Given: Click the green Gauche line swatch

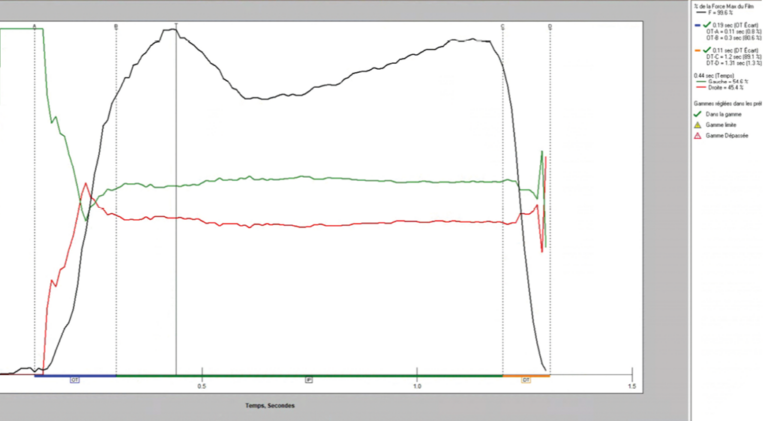Looking at the screenshot, I should coord(701,82).
